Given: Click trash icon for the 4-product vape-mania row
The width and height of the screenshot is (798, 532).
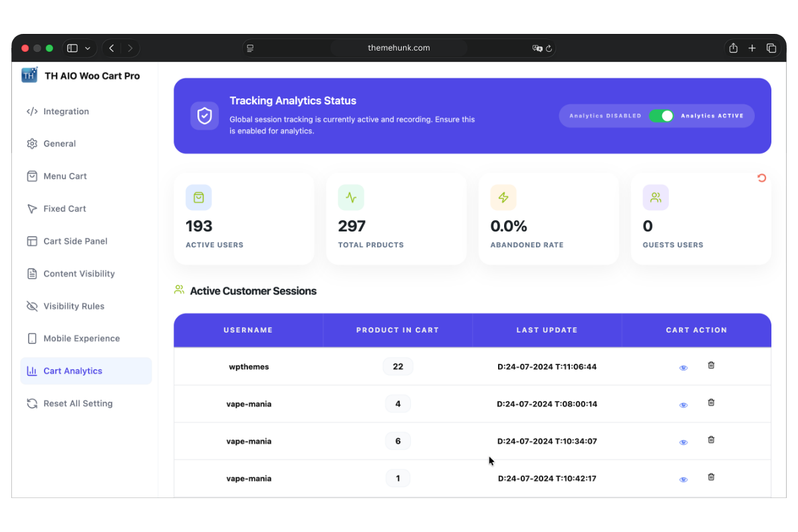Looking at the screenshot, I should [x=711, y=402].
